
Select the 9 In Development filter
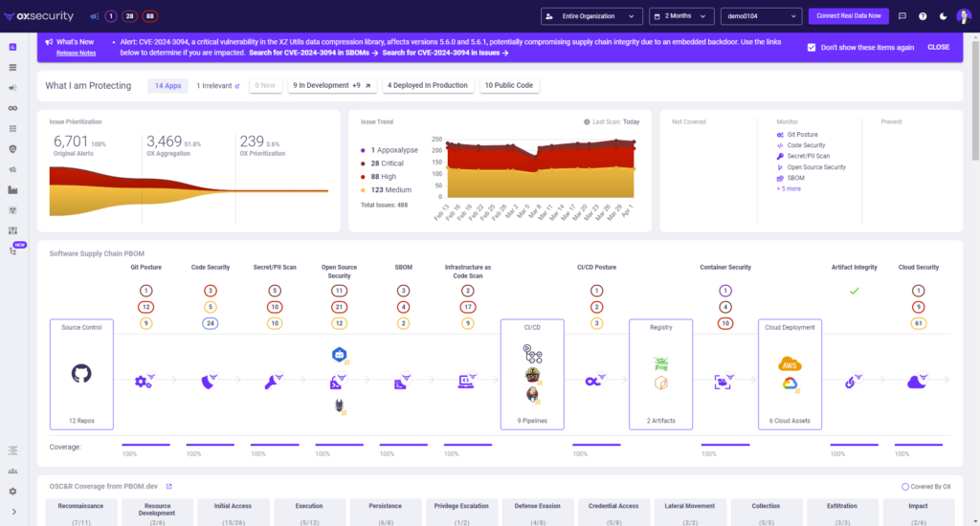[x=332, y=85]
